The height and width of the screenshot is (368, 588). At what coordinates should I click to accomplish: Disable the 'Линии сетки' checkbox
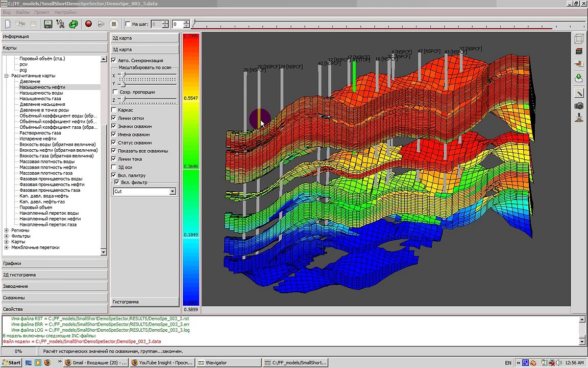(x=114, y=118)
